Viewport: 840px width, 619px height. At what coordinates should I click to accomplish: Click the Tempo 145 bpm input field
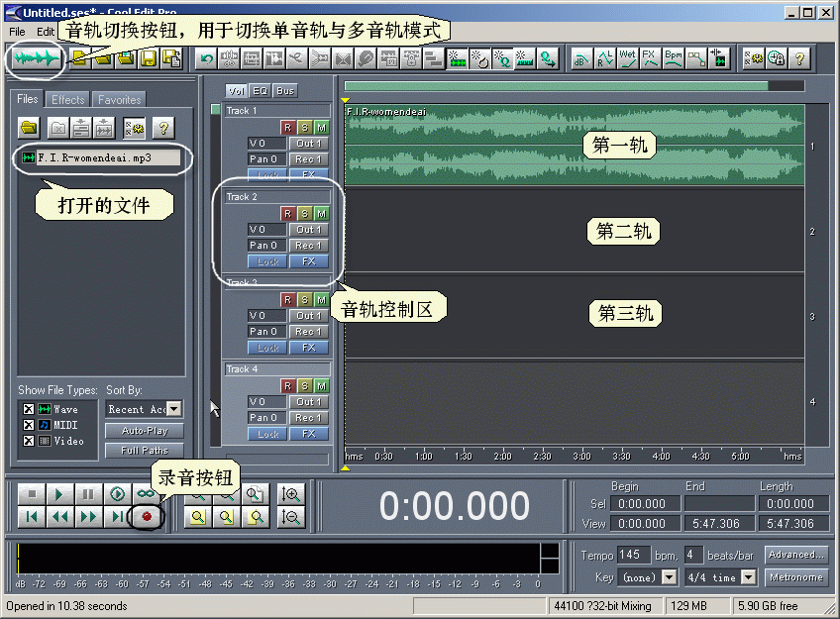tap(634, 555)
